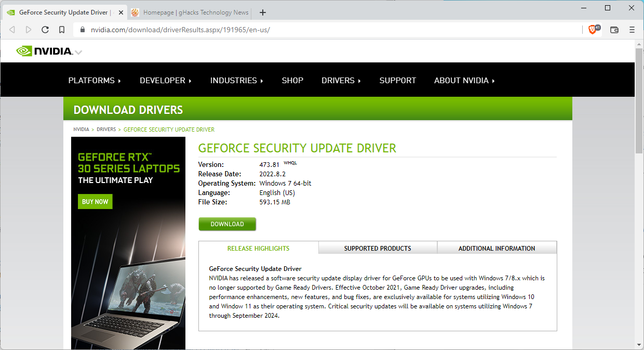Viewport: 644px width, 350px height.
Task: Click Buy Now in the RTX ad
Action: coord(95,202)
